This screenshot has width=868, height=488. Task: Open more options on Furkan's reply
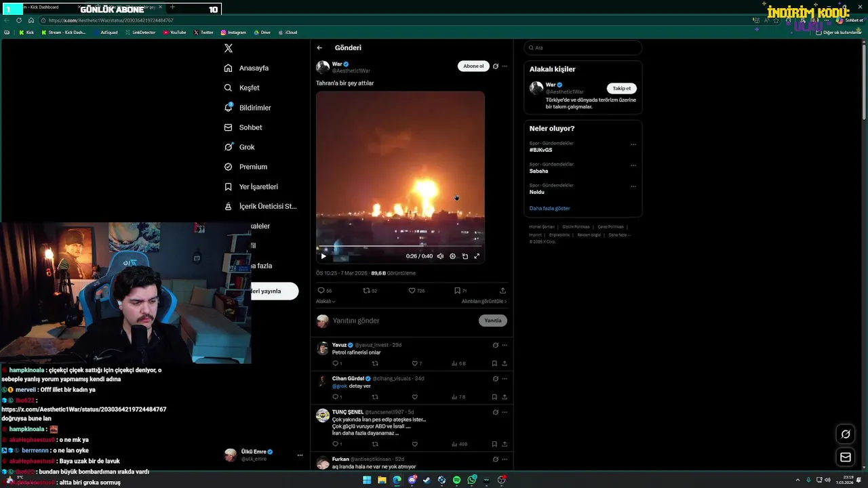pos(505,460)
